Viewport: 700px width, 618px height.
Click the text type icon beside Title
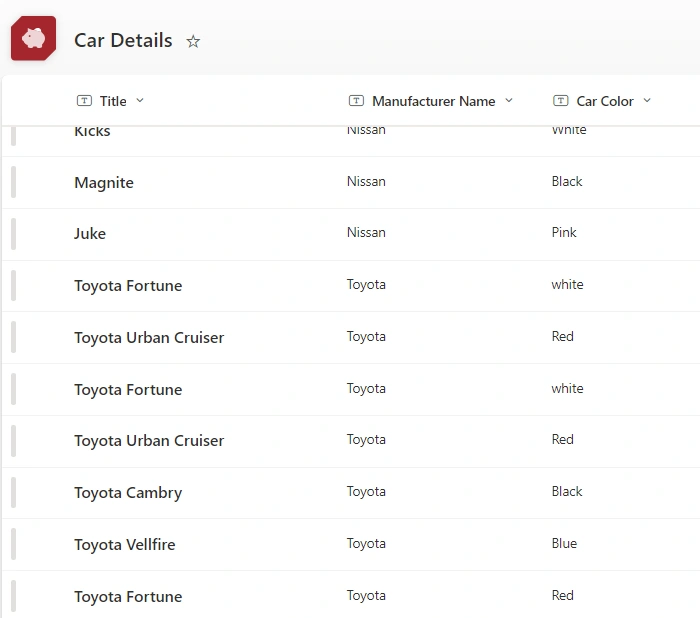84,100
